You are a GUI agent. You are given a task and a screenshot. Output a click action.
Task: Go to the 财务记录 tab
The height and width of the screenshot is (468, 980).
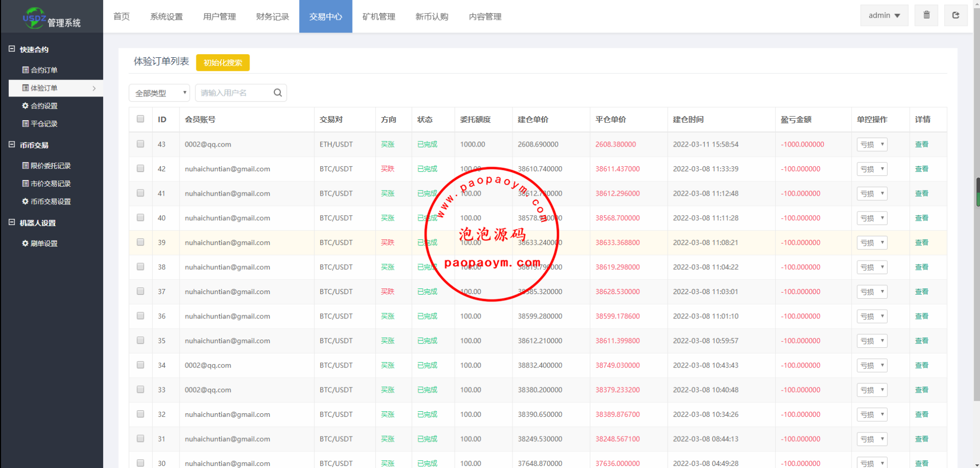tap(272, 17)
